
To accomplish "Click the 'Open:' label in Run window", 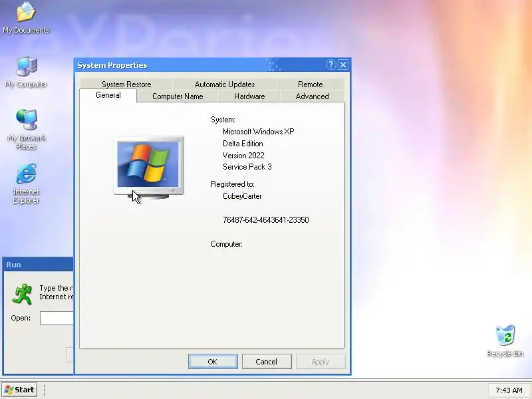I will (21, 319).
